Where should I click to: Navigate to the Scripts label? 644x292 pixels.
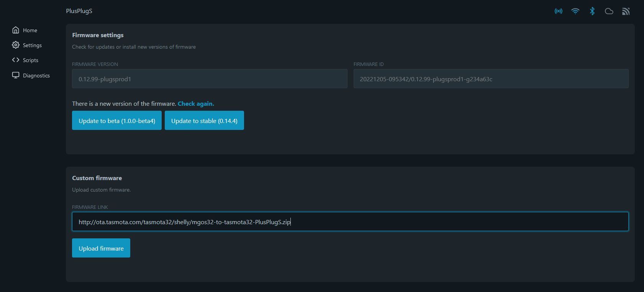30,60
